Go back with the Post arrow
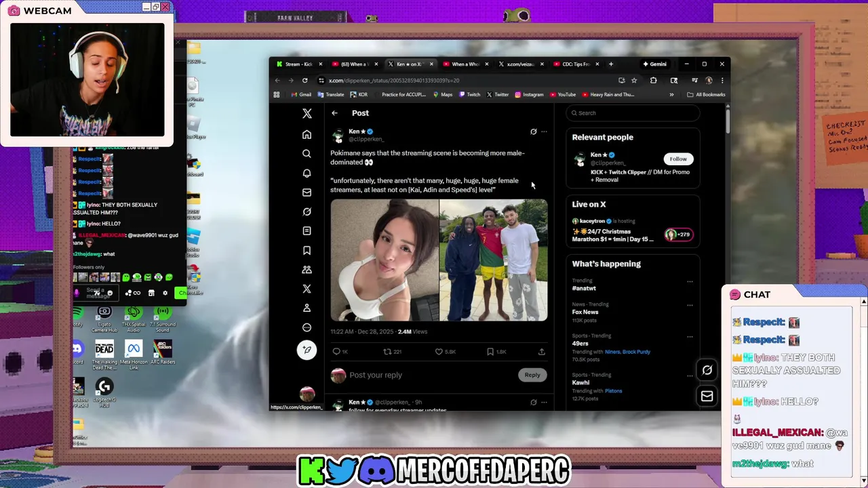Image resolution: width=868 pixels, height=488 pixels. point(334,113)
